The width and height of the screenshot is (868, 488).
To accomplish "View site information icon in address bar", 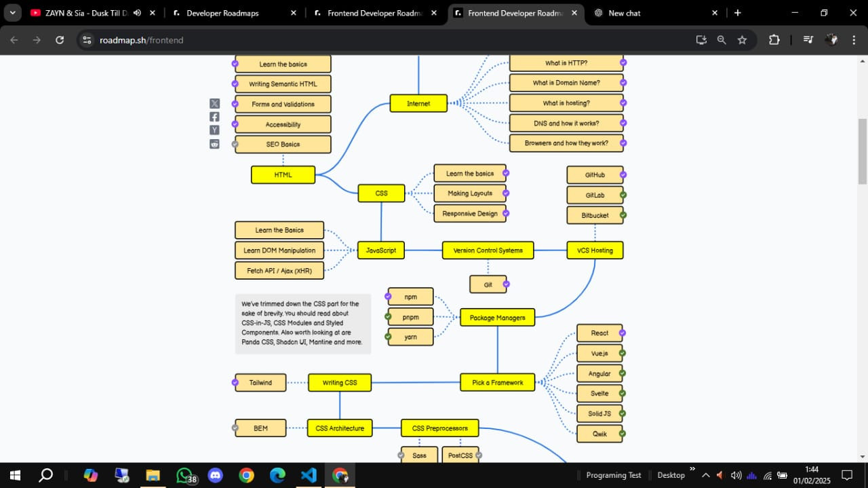I will coord(86,40).
